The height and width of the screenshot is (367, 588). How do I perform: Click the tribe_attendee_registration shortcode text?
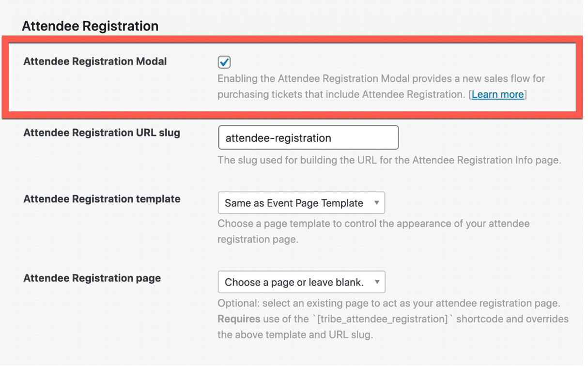point(382,319)
